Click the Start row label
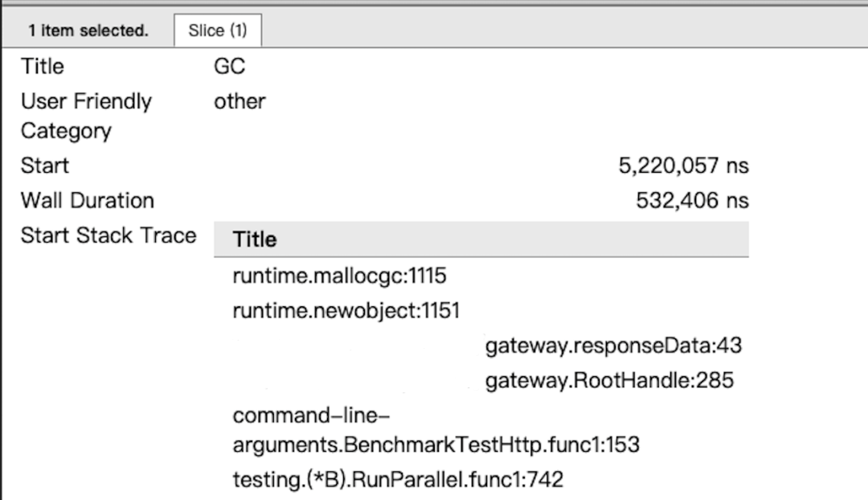The image size is (868, 500). coord(45,166)
